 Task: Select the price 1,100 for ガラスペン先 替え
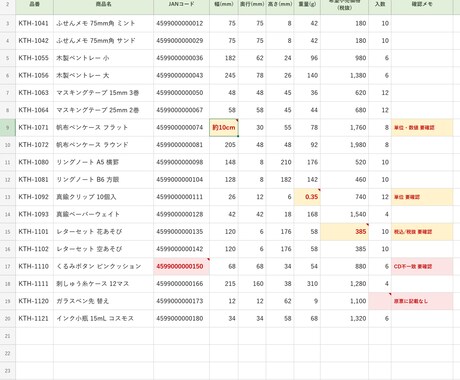345,301
